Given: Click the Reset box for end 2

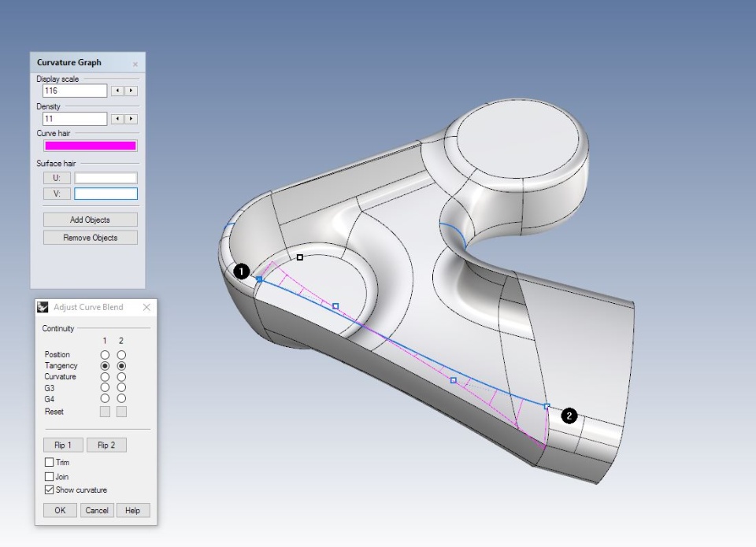Looking at the screenshot, I should pyautogui.click(x=121, y=412).
